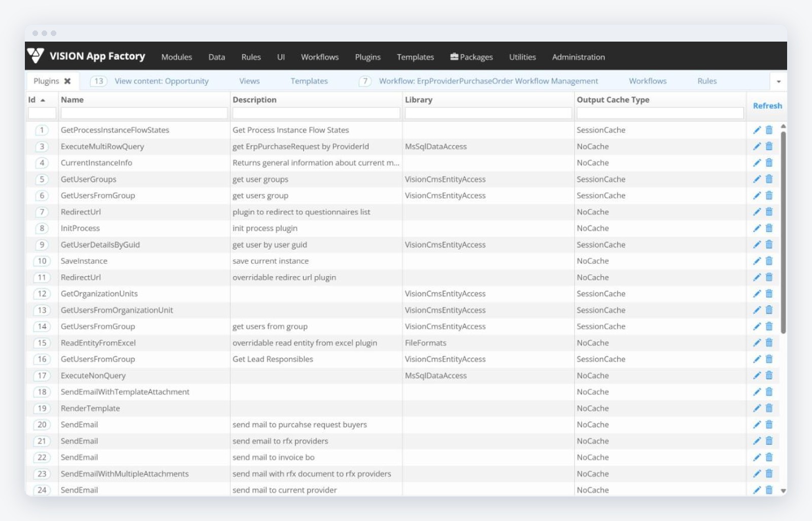Viewport: 812px width, 521px height.
Task: Open the tabs overflow dropdown arrow
Action: [x=779, y=81]
